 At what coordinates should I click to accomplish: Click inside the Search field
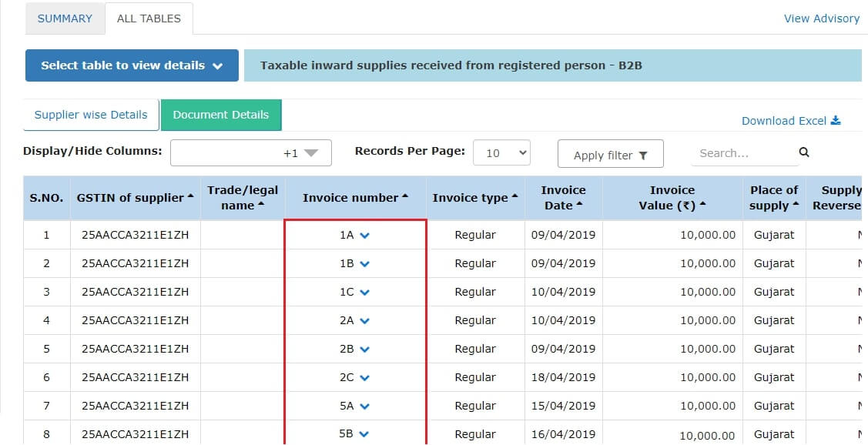(x=739, y=153)
